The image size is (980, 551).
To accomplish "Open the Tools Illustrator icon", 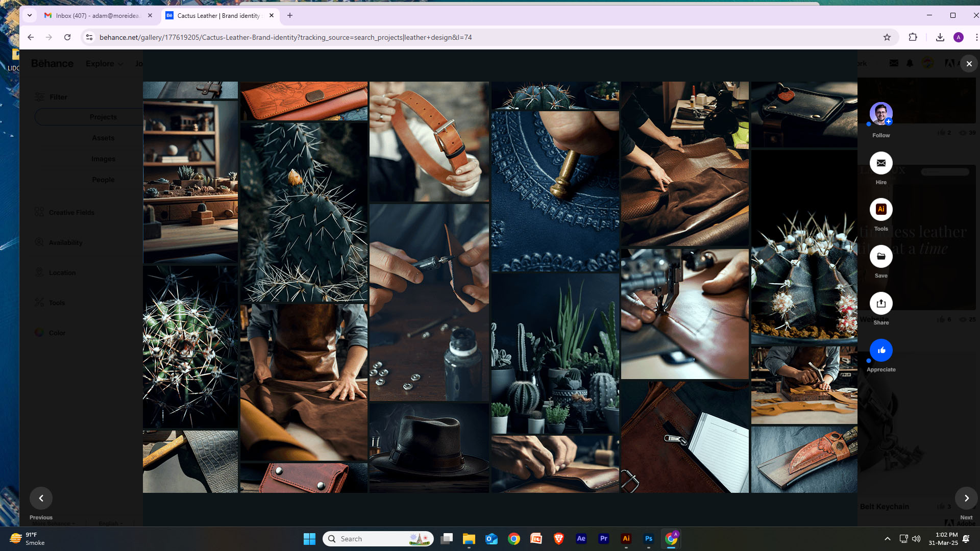I will 881,210.
